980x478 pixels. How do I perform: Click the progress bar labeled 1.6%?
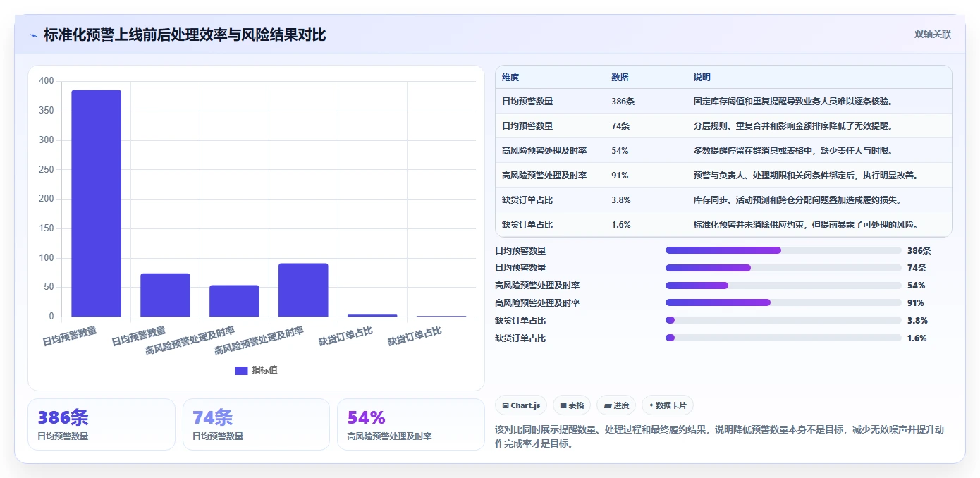[x=783, y=338]
